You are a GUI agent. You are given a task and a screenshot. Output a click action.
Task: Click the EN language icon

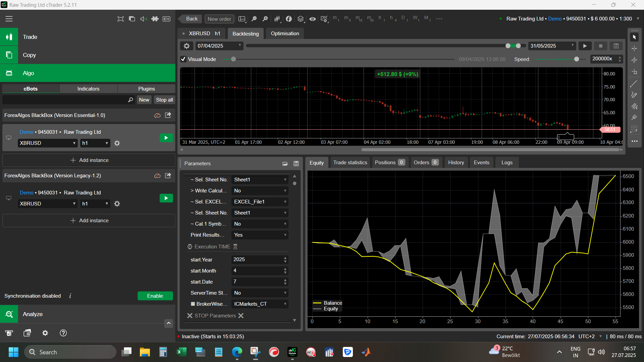point(166,19)
